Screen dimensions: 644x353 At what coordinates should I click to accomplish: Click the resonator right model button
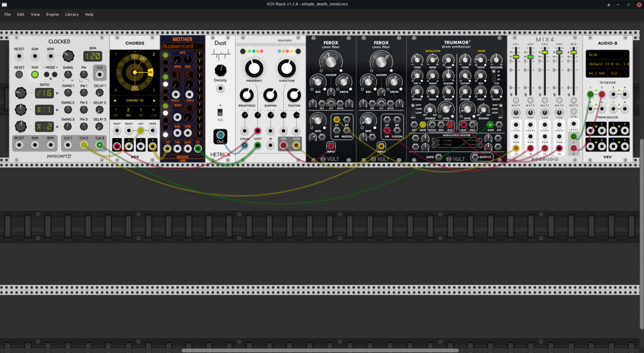[298, 52]
